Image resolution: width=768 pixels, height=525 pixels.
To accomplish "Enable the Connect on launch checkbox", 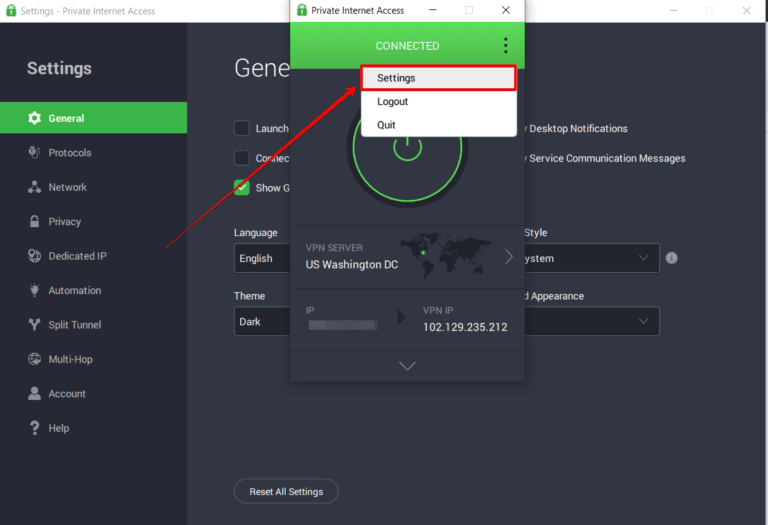I will point(242,158).
